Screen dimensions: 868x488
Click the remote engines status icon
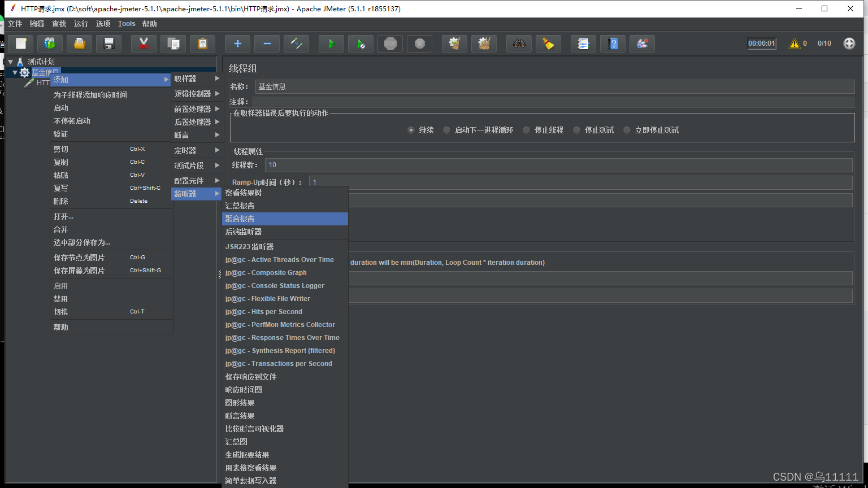[849, 43]
